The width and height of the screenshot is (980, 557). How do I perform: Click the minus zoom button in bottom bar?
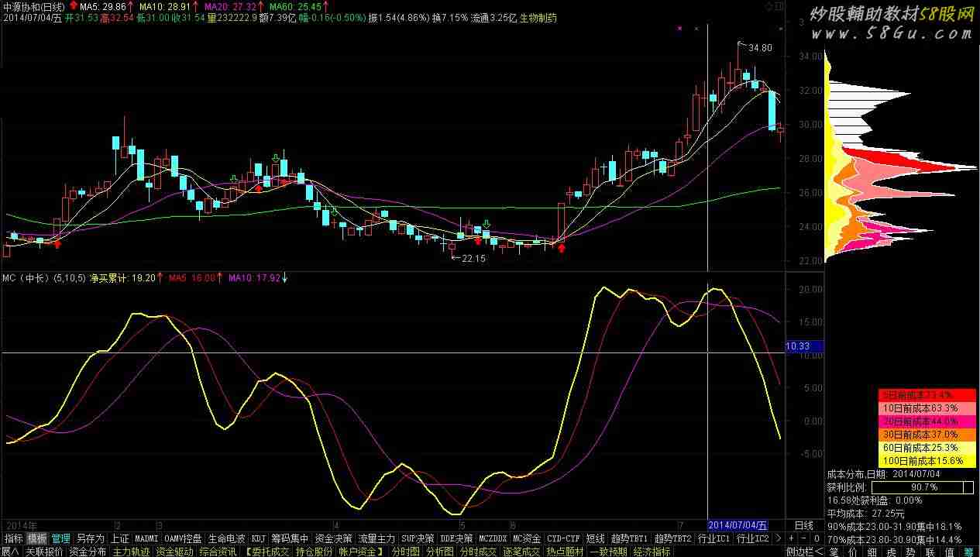point(803,538)
